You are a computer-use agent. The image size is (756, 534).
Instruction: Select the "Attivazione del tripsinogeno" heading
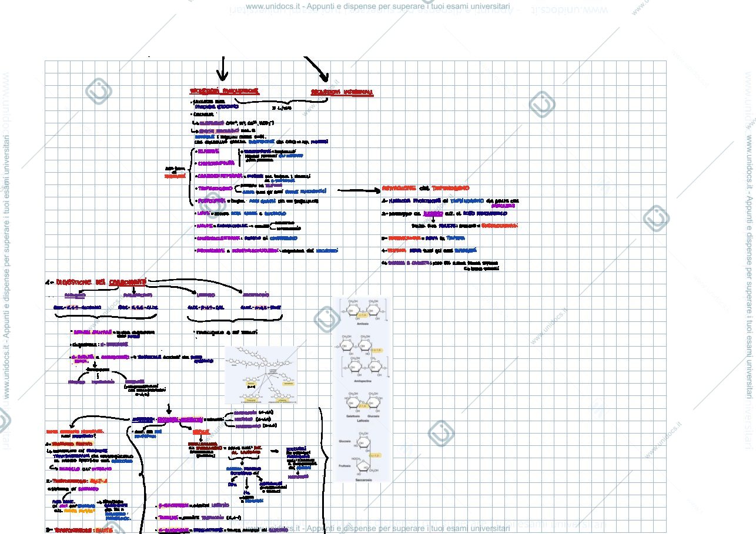[425, 188]
